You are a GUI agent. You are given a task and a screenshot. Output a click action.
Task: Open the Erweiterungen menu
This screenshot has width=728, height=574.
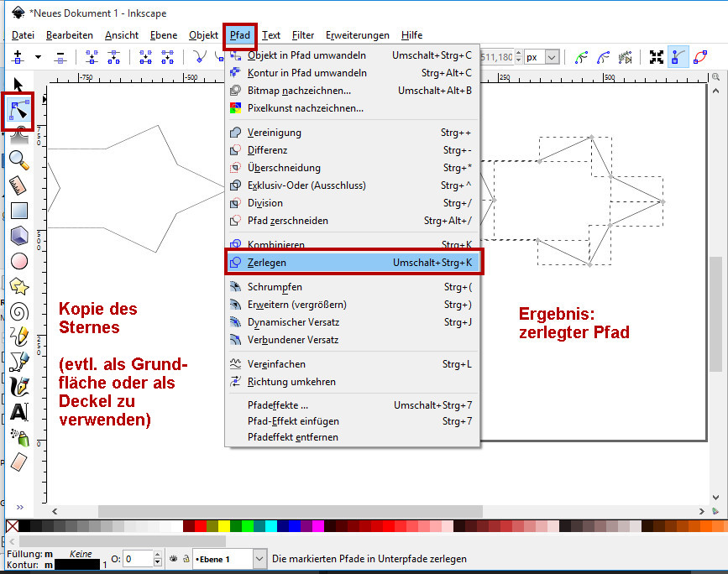pyautogui.click(x=358, y=35)
